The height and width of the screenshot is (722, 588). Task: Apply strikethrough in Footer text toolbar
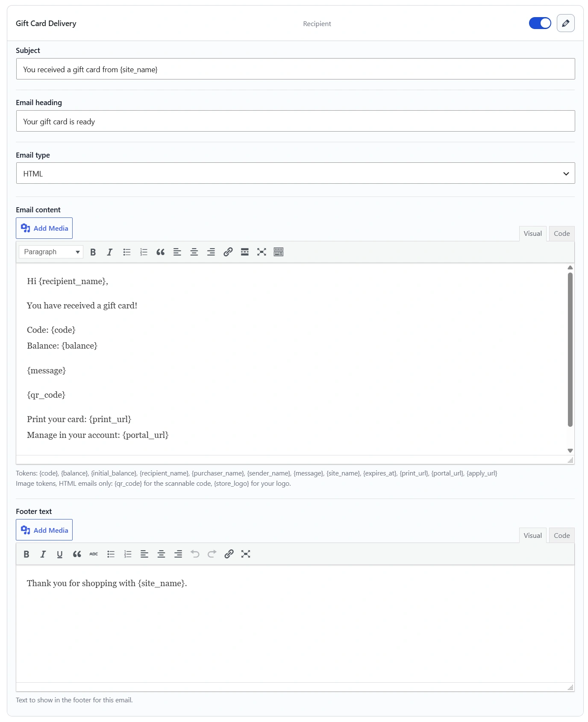[x=94, y=554]
